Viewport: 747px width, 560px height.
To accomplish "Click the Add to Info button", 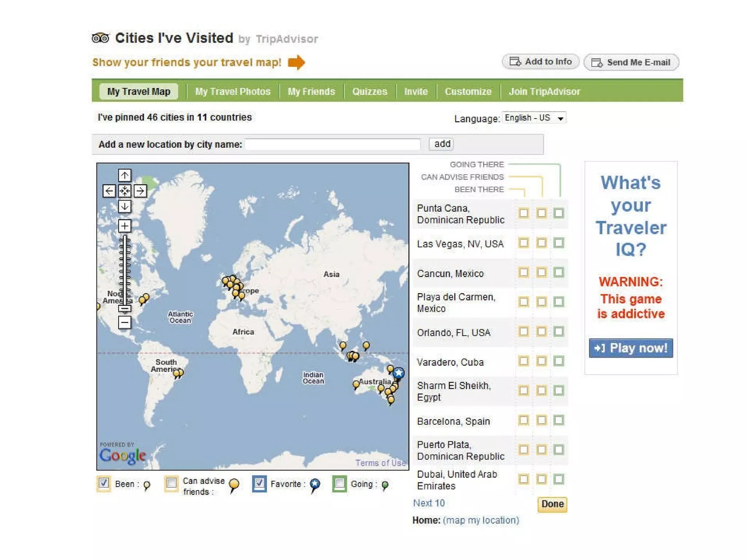I will pyautogui.click(x=540, y=62).
